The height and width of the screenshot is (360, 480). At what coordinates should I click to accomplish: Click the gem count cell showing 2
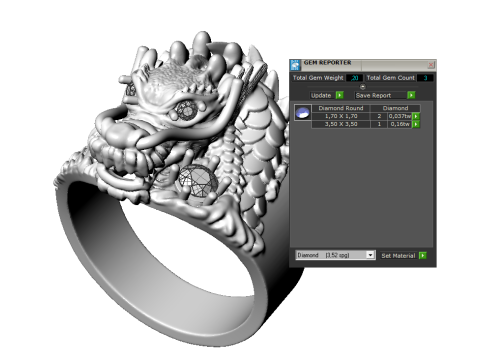click(x=379, y=116)
